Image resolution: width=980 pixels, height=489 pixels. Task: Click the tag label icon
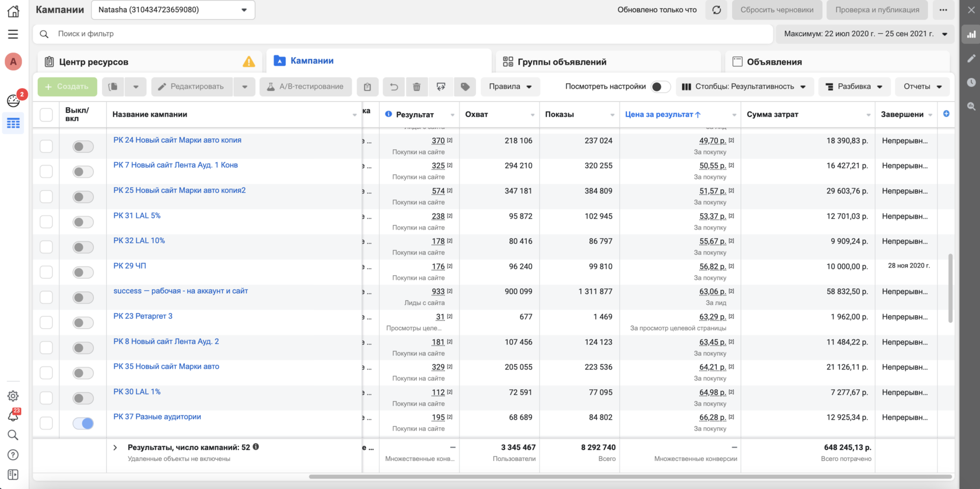[465, 87]
